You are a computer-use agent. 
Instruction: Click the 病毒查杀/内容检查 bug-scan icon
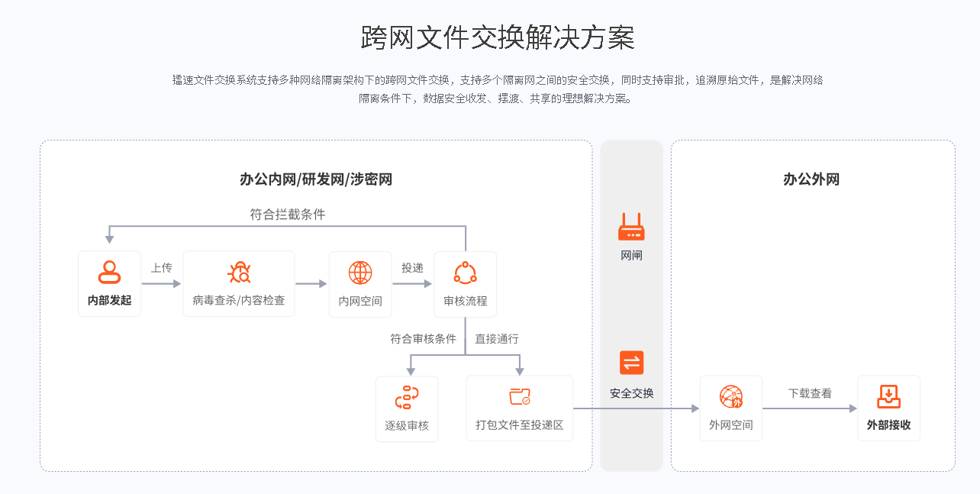click(238, 273)
